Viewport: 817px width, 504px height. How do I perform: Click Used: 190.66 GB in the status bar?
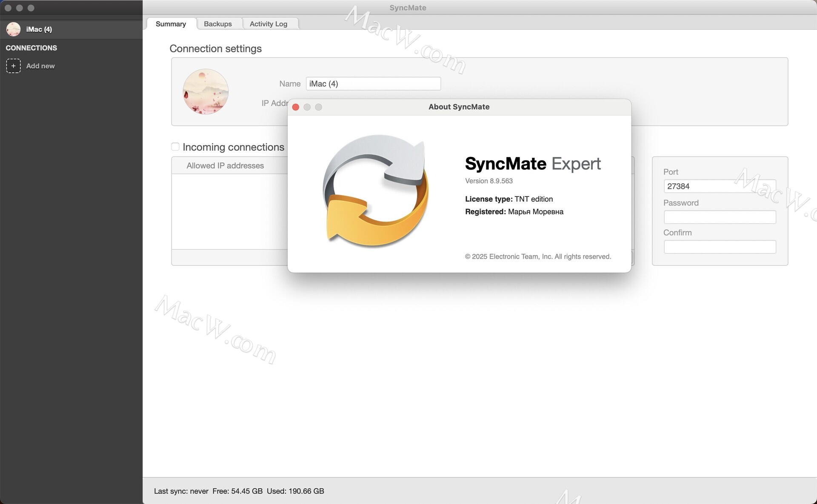pos(295,491)
